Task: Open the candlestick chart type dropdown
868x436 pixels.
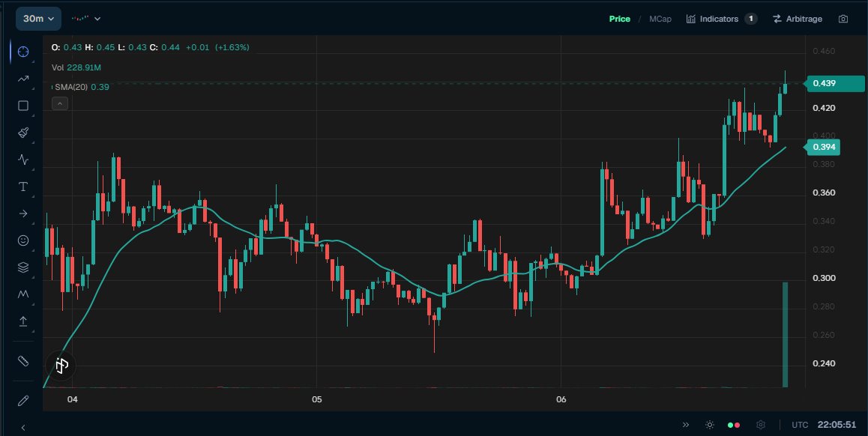Action: [x=85, y=19]
